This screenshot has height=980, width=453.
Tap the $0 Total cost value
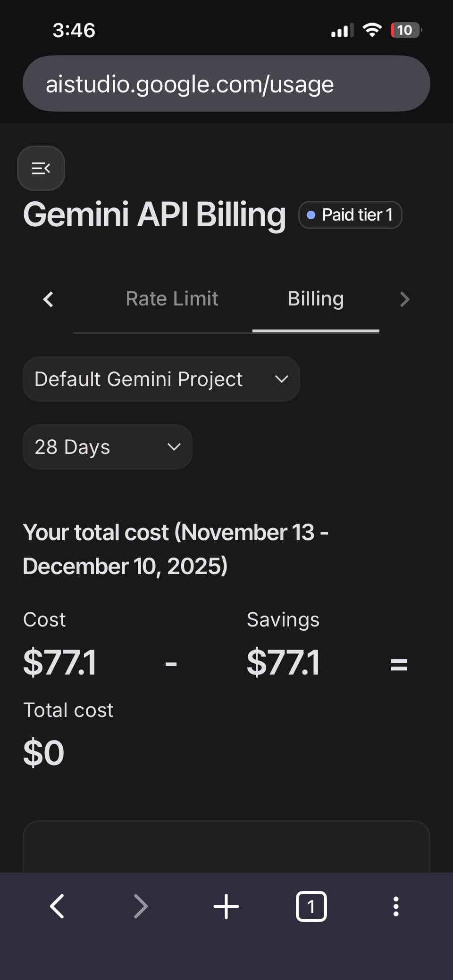click(x=43, y=753)
